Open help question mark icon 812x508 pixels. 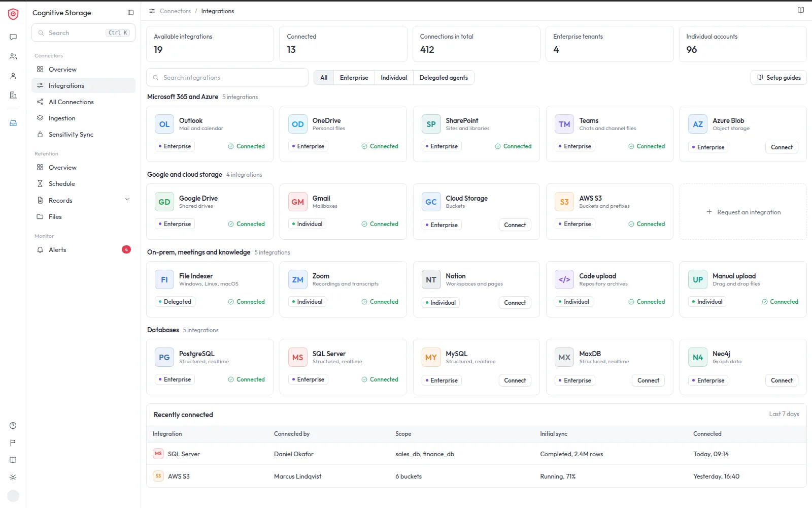[13, 426]
